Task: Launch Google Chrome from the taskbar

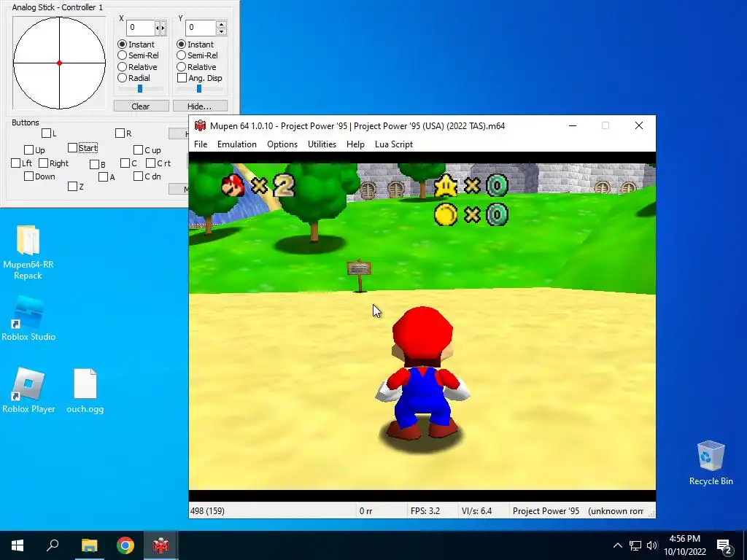Action: (125, 545)
